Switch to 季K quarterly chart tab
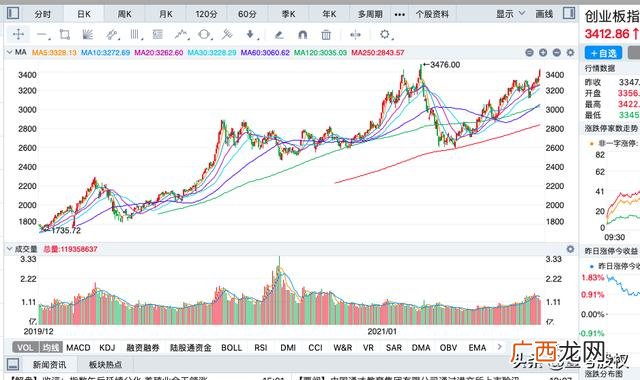This screenshot has width=640, height=380. (288, 14)
